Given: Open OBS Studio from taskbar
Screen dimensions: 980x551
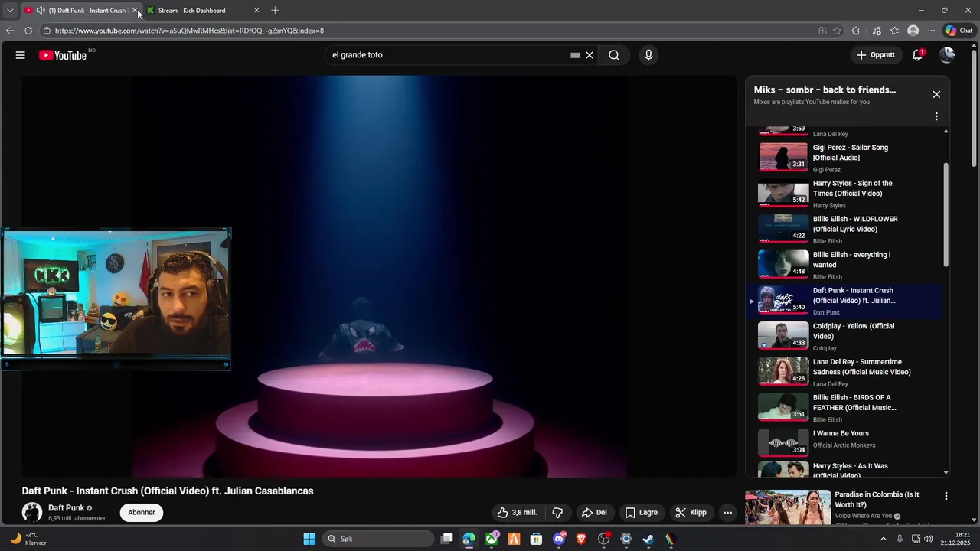Looking at the screenshot, I should (x=603, y=539).
